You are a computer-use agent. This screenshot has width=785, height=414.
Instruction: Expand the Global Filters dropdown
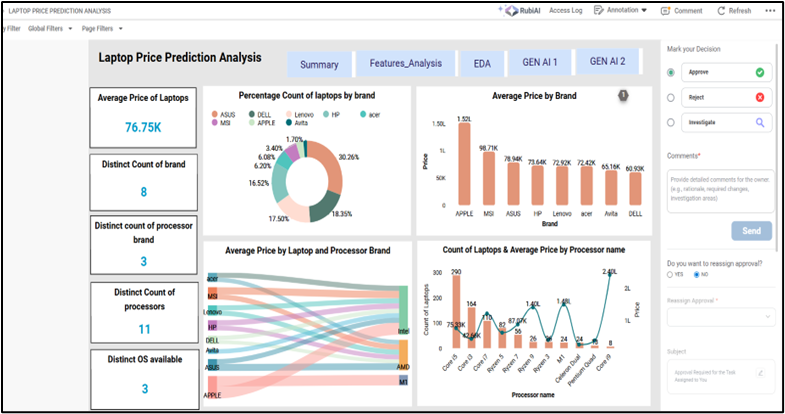[50, 28]
